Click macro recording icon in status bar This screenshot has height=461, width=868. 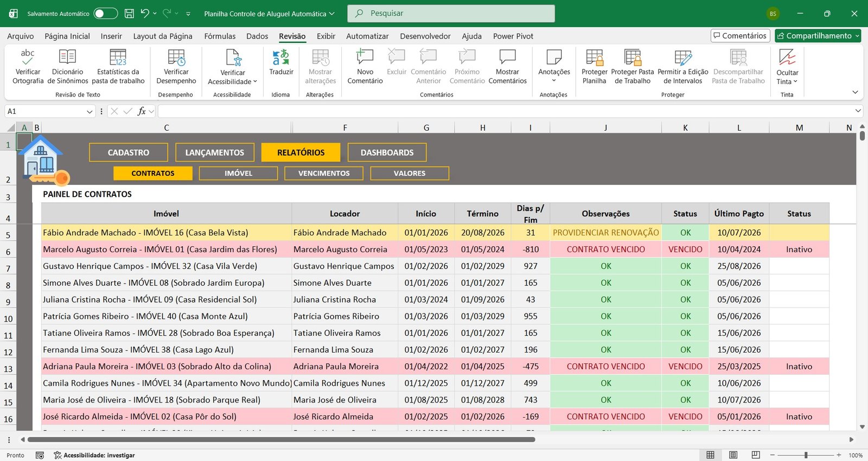point(40,455)
